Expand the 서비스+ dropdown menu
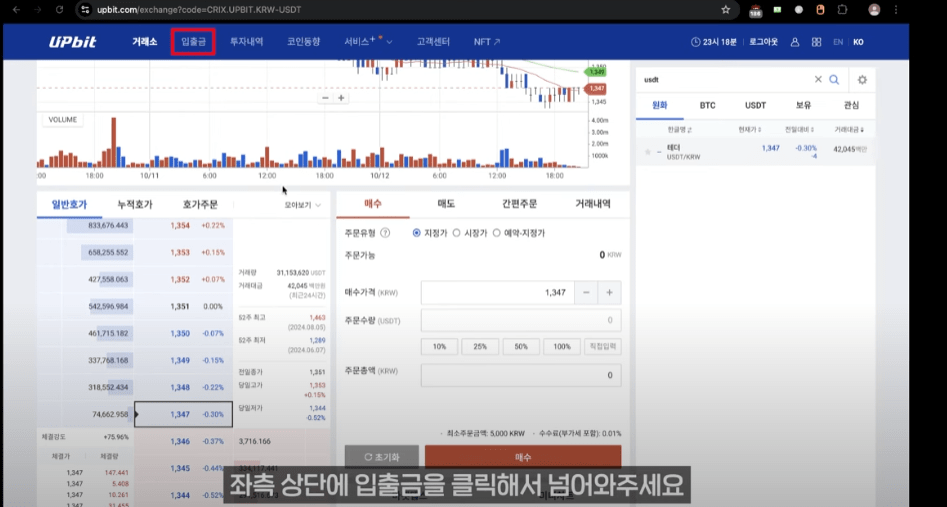This screenshot has width=947, height=507. click(368, 42)
